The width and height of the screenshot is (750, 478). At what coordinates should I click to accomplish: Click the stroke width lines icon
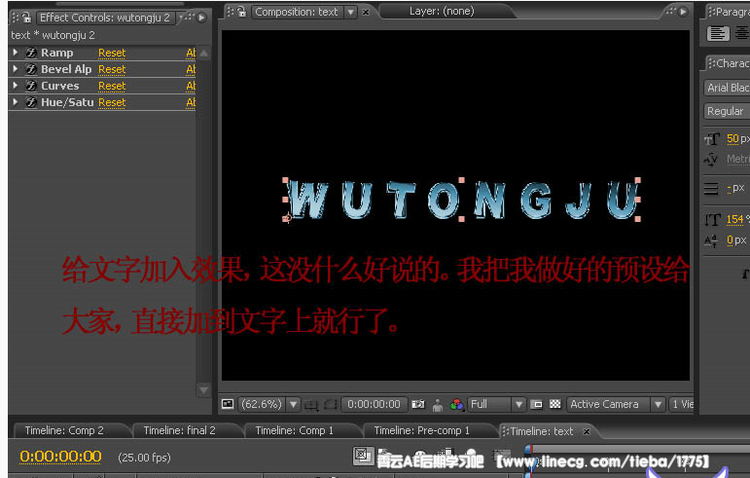point(711,189)
